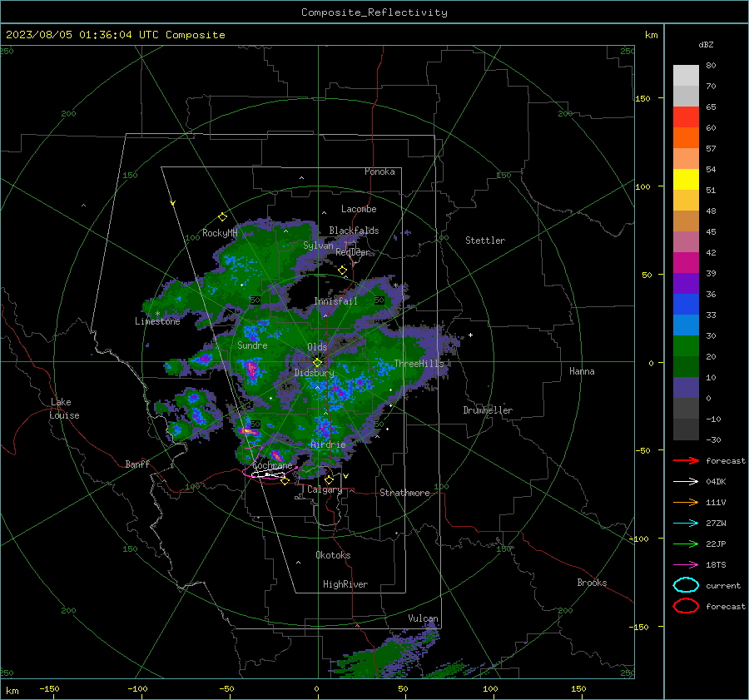
Task: Click the RedDeer city label
Action: point(353,252)
